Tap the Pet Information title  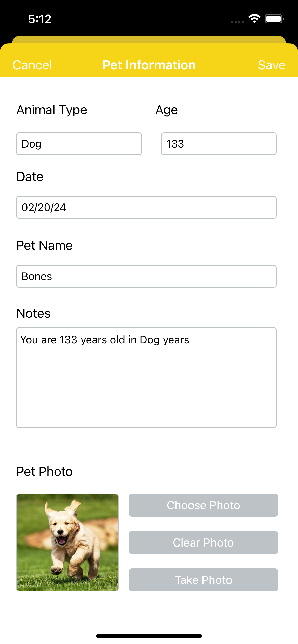pos(149,65)
